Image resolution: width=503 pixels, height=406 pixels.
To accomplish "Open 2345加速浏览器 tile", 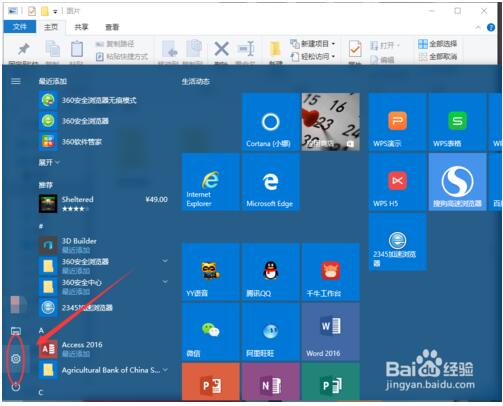I will (x=397, y=242).
